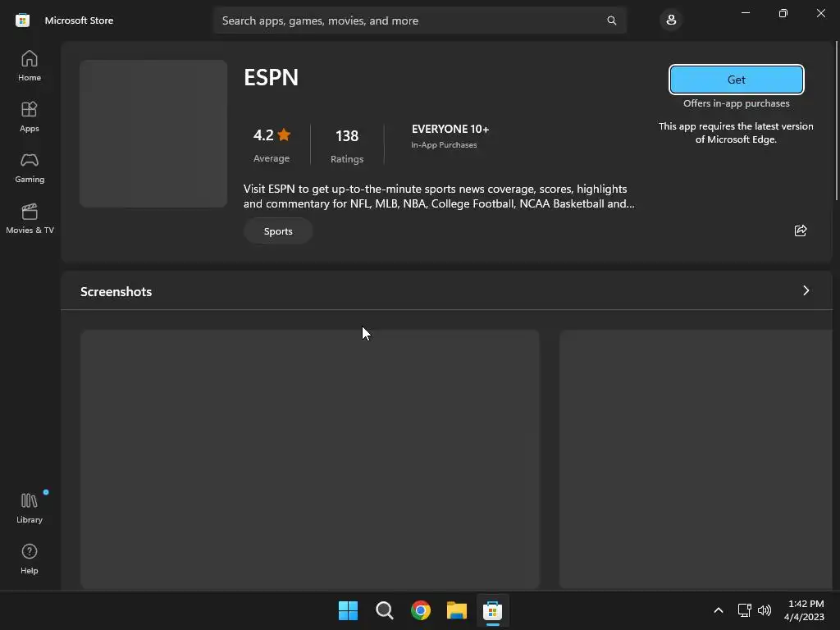Expand Screenshots section with chevron

(806, 290)
